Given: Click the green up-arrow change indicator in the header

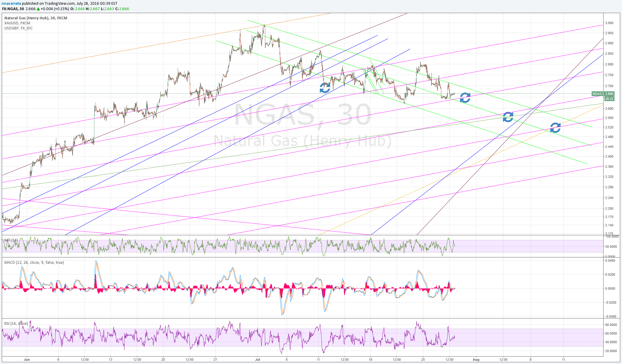Looking at the screenshot, I should (x=38, y=9).
